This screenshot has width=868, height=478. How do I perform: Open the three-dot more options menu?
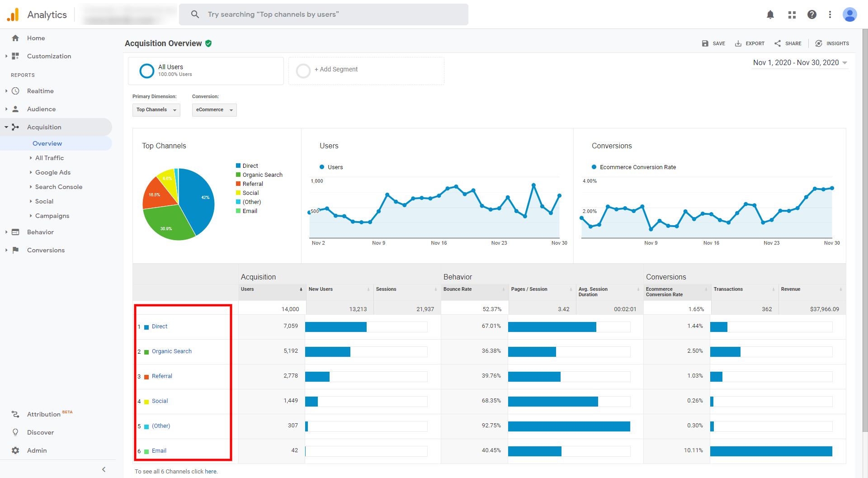[x=830, y=14]
